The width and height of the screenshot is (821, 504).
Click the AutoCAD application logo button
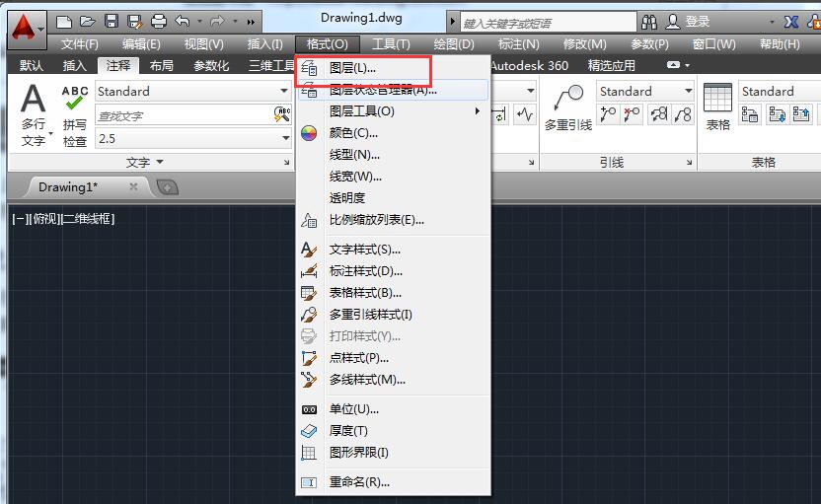click(x=27, y=29)
